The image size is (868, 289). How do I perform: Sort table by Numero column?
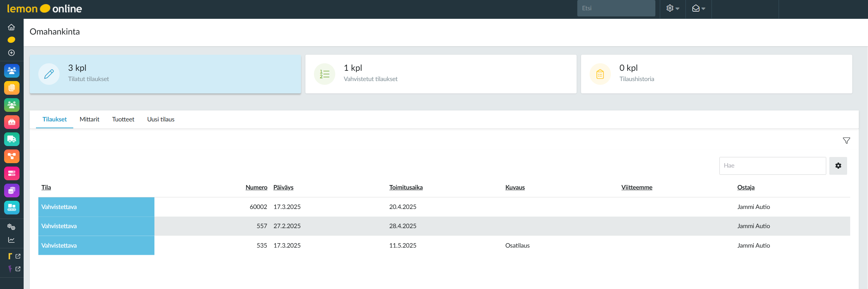(256, 187)
